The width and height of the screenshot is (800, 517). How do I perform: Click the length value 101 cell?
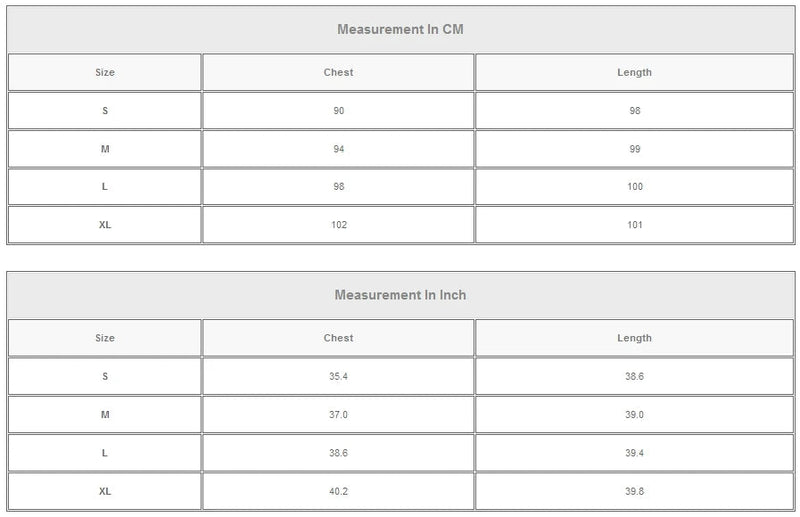(x=634, y=225)
